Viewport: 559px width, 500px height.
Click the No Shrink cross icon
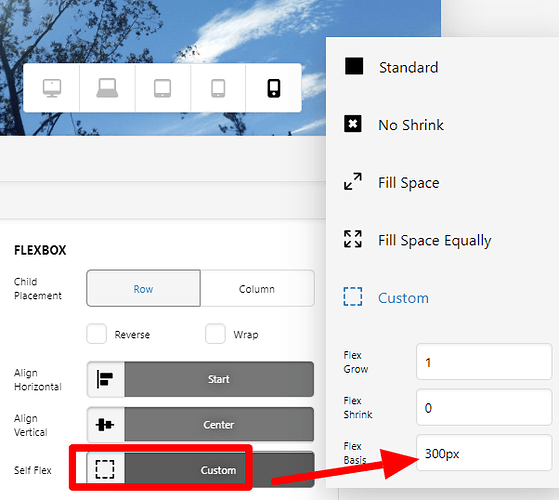click(353, 124)
